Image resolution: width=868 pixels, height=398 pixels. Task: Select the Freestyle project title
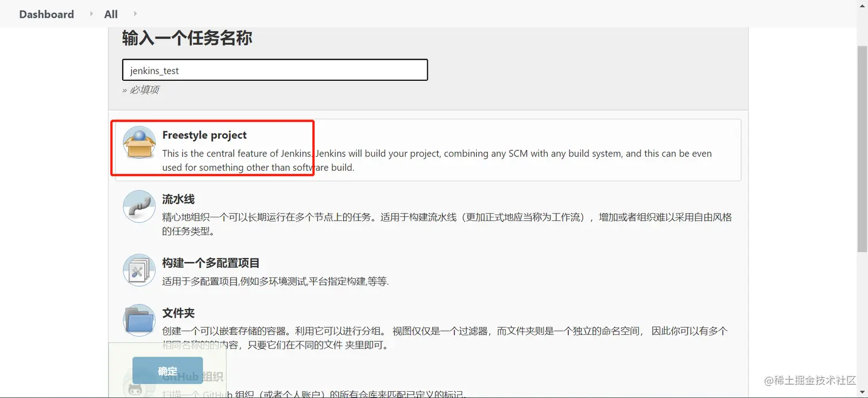point(204,135)
